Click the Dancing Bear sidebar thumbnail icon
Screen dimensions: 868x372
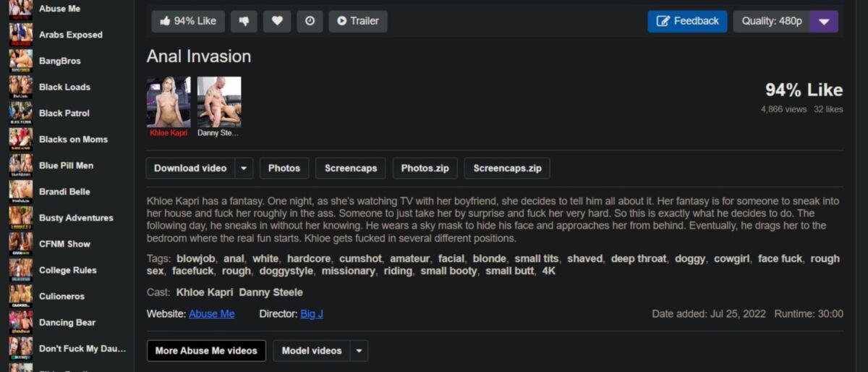pyautogui.click(x=20, y=322)
